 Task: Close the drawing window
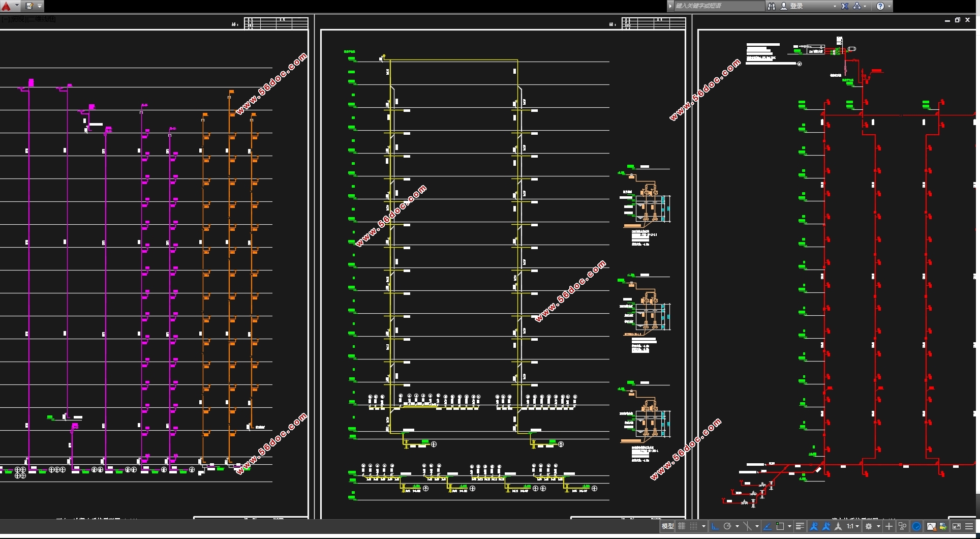967,20
